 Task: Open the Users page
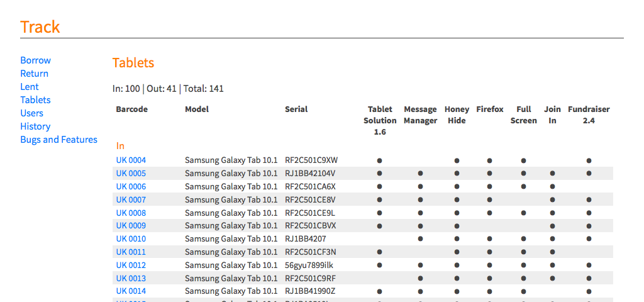click(x=31, y=113)
